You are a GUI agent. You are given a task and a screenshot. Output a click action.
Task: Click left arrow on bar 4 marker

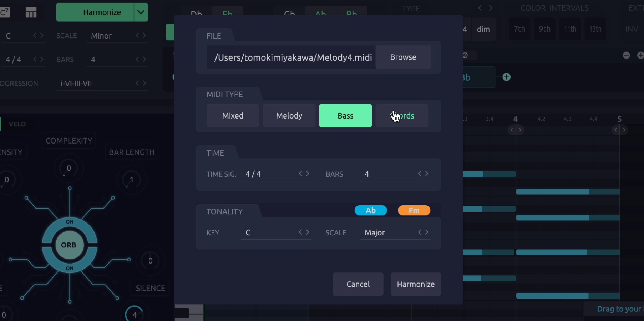[512, 130]
